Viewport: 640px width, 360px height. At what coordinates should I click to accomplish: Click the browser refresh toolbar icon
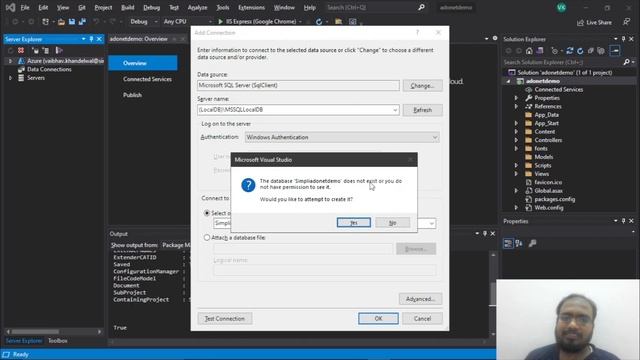319,22
